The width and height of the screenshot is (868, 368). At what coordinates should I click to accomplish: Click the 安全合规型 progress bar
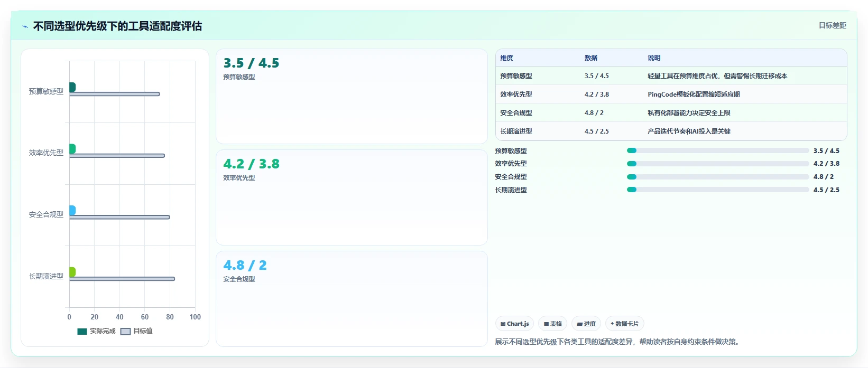click(x=718, y=177)
